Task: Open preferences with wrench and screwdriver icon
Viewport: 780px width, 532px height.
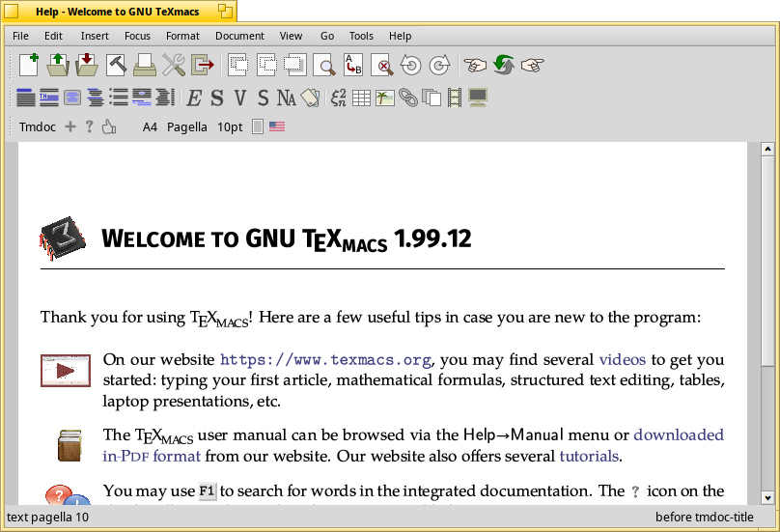Action: [x=174, y=65]
